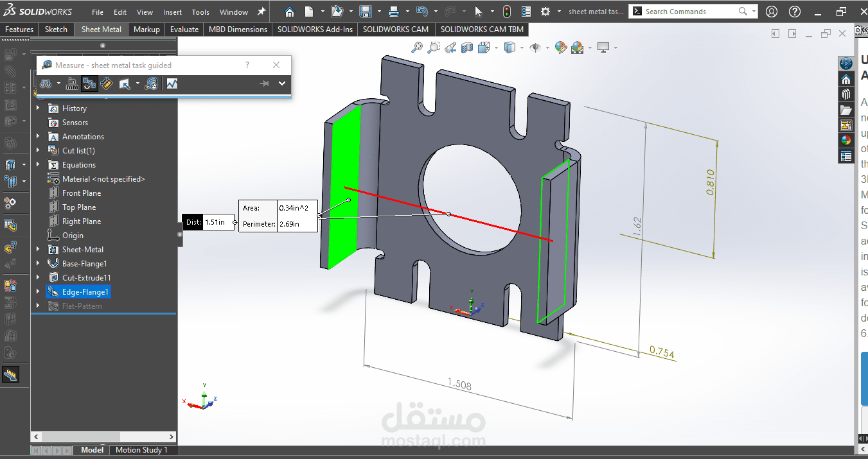Viewport: 868px width, 459px height.
Task: Click the Create Sensor graph icon
Action: point(172,83)
